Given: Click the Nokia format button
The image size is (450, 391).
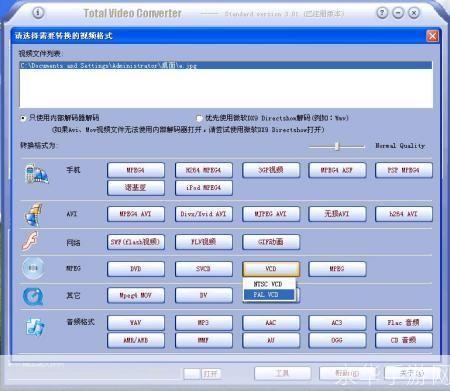Looking at the screenshot, I should click(x=136, y=188).
